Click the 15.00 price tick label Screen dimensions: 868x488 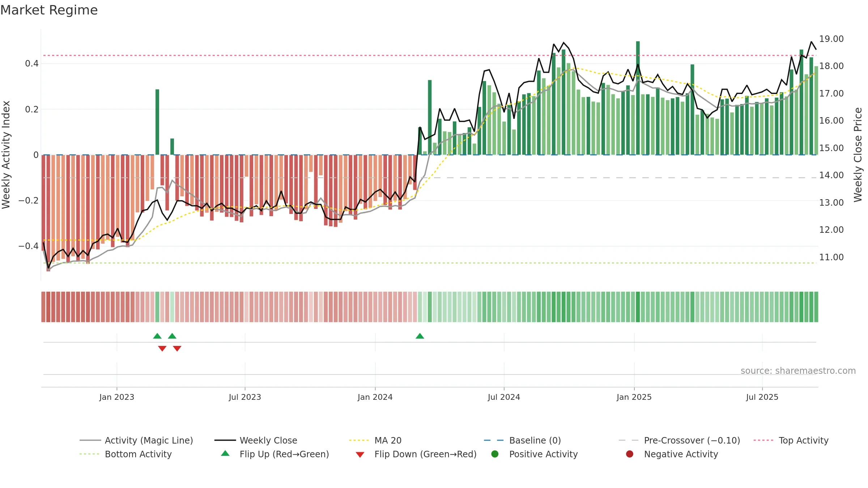tap(831, 148)
